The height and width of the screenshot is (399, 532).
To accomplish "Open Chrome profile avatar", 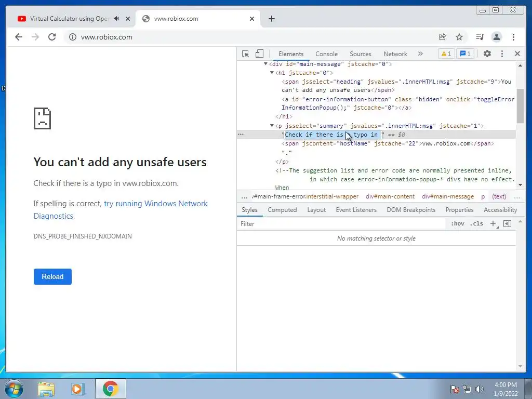I will [497, 37].
